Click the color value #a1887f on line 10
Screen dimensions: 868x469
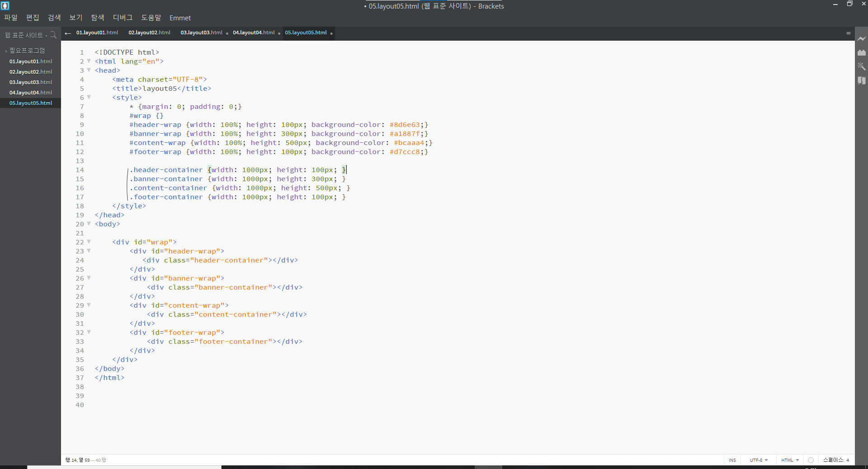coord(405,134)
